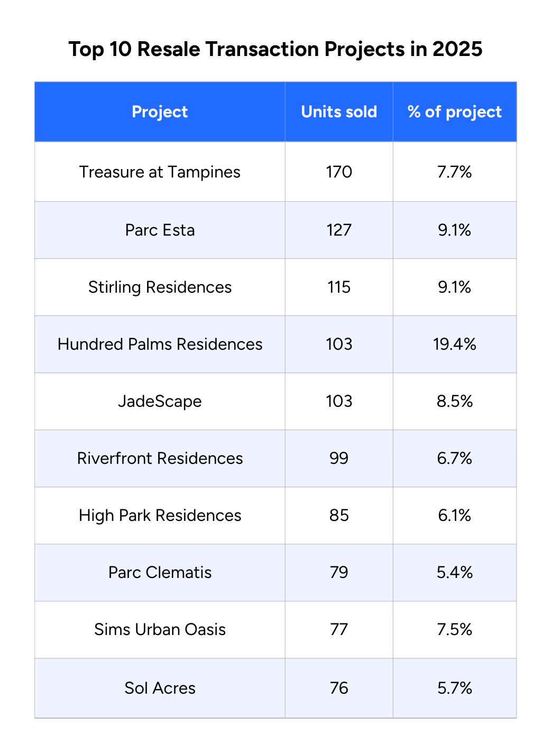
Task: Click the 76 units sold value
Action: 339,688
